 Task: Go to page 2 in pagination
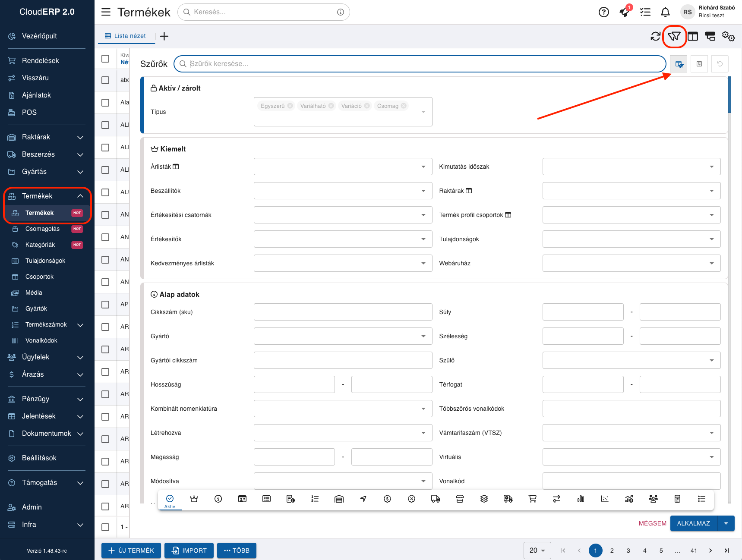coord(612,551)
